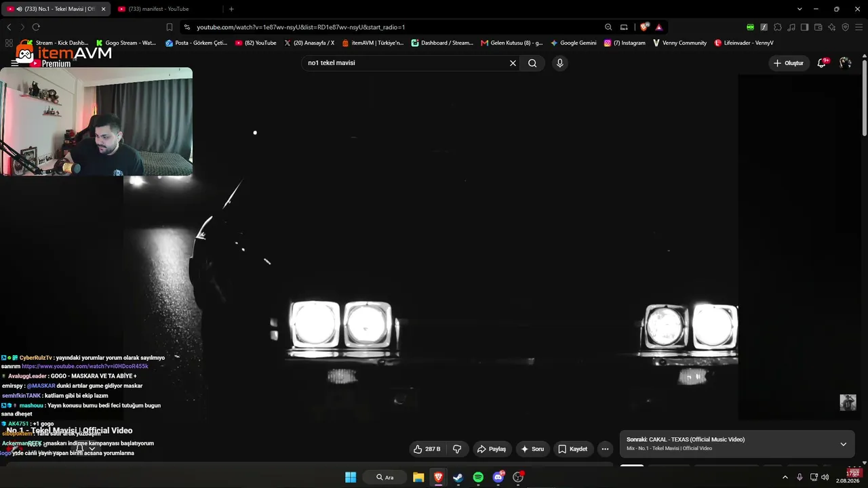
Task: Open a new browser tab
Action: [x=231, y=9]
